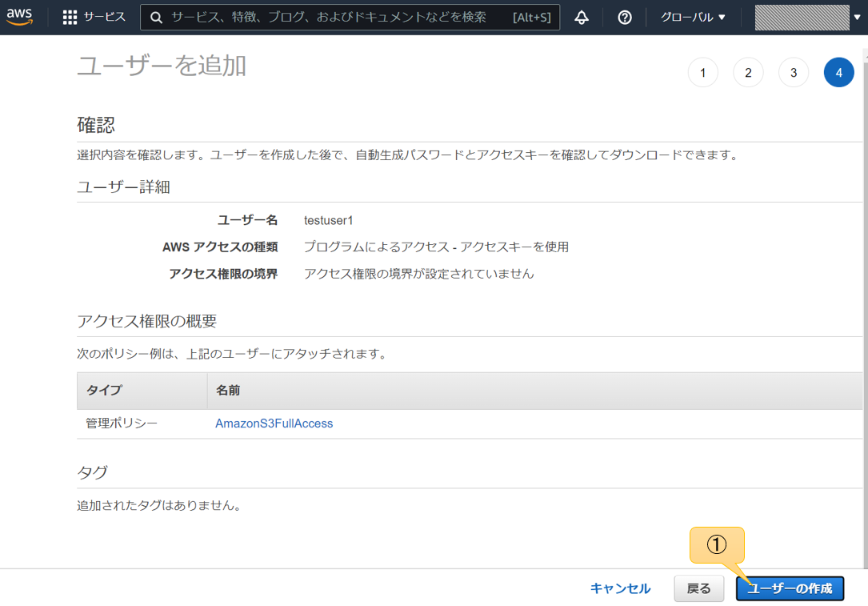Expand the account menu arrow
Viewport: 868px width, 606px height.
click(857, 17)
